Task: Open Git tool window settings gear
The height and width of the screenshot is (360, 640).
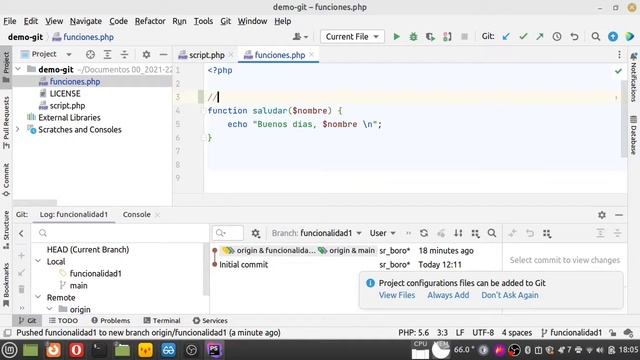Action: click(x=602, y=215)
